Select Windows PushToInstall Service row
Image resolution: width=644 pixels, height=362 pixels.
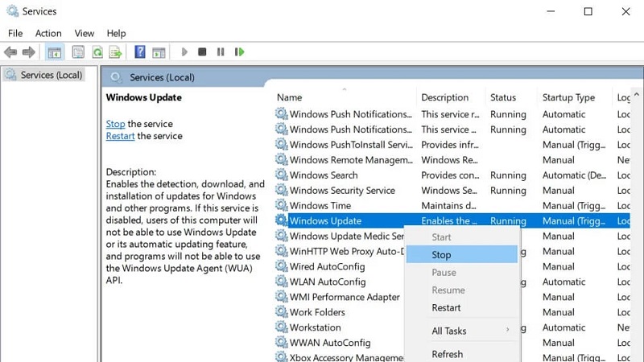point(452,145)
